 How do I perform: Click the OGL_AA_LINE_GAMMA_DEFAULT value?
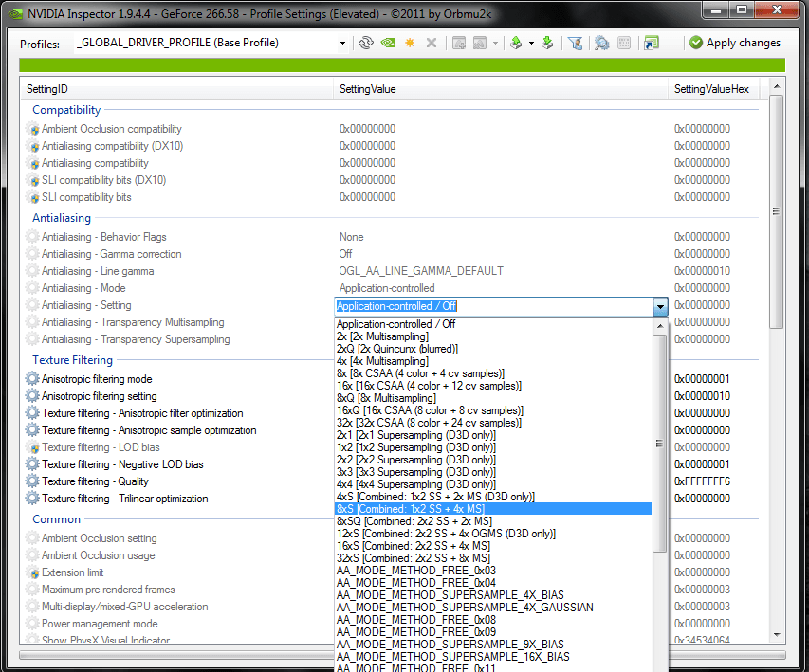coord(421,271)
